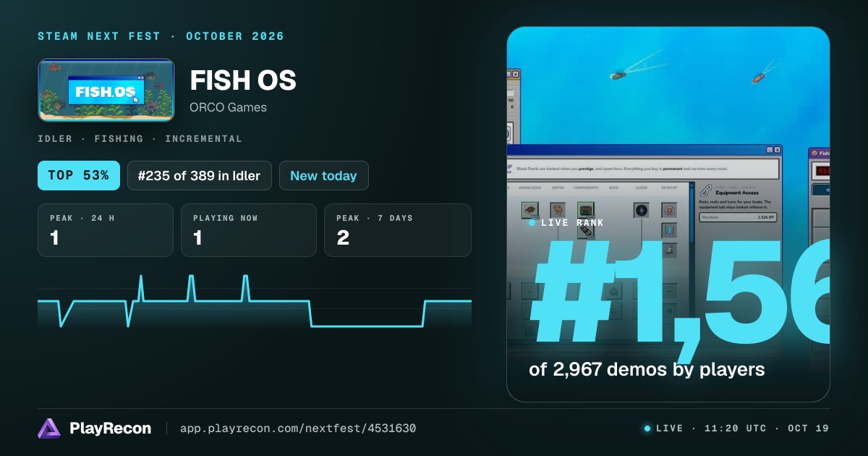
Task: Select the upgrade icon below the components chip
Action: (586, 232)
